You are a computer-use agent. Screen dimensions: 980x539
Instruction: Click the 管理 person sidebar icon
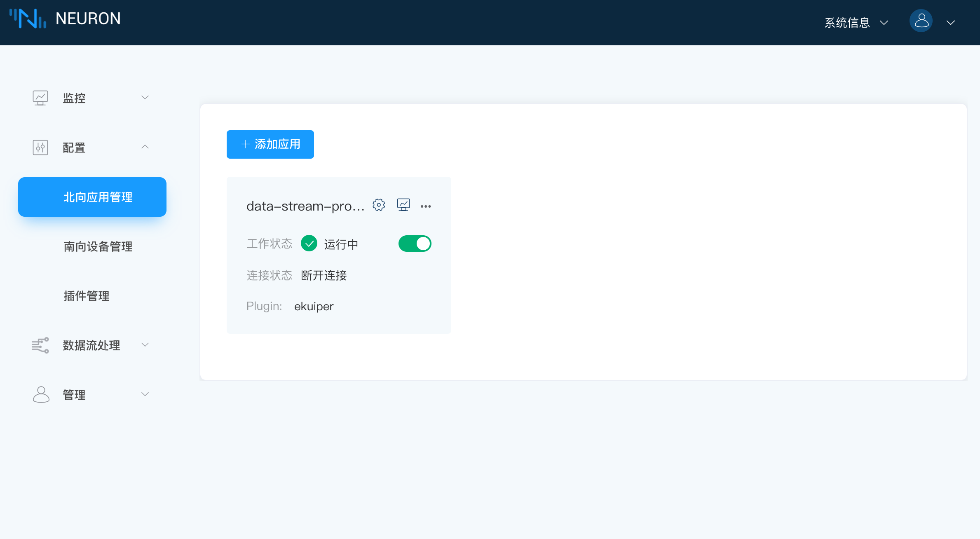click(x=41, y=395)
